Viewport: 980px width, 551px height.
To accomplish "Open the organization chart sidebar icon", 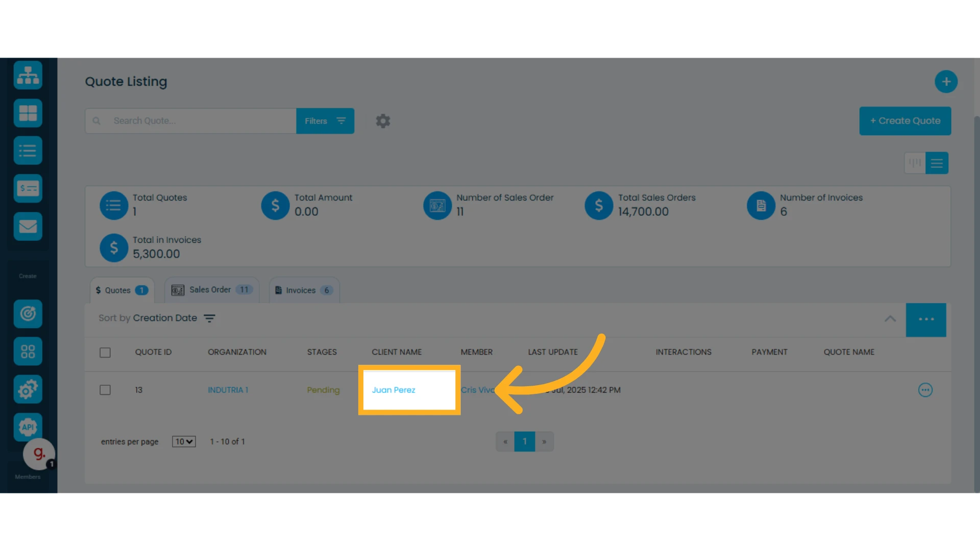I will point(28,76).
